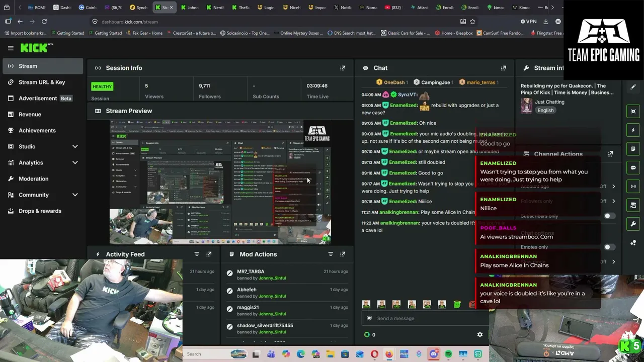Click the English language tag
Screen dimensions: 644x362
(x=545, y=110)
